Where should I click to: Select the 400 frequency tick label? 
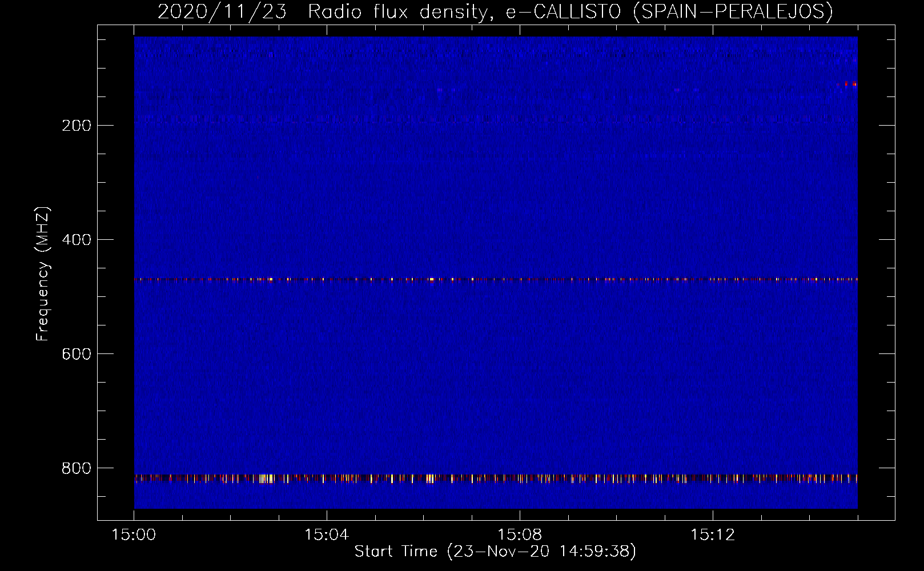(77, 240)
